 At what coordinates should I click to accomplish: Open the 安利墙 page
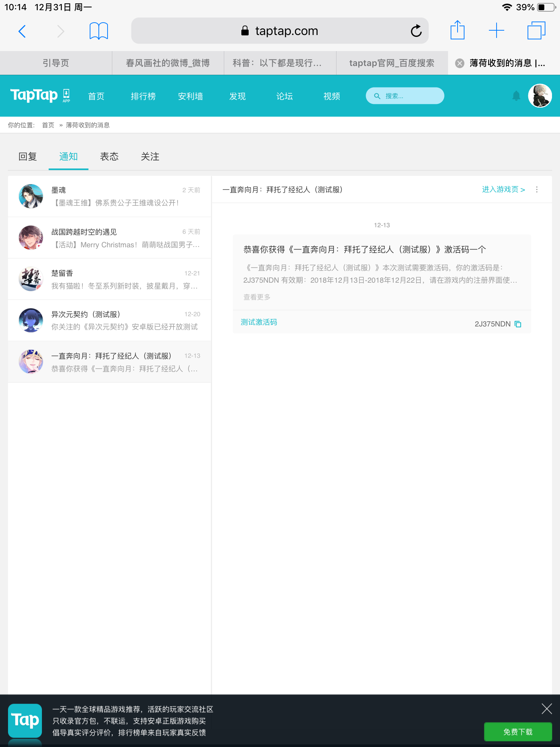click(190, 96)
